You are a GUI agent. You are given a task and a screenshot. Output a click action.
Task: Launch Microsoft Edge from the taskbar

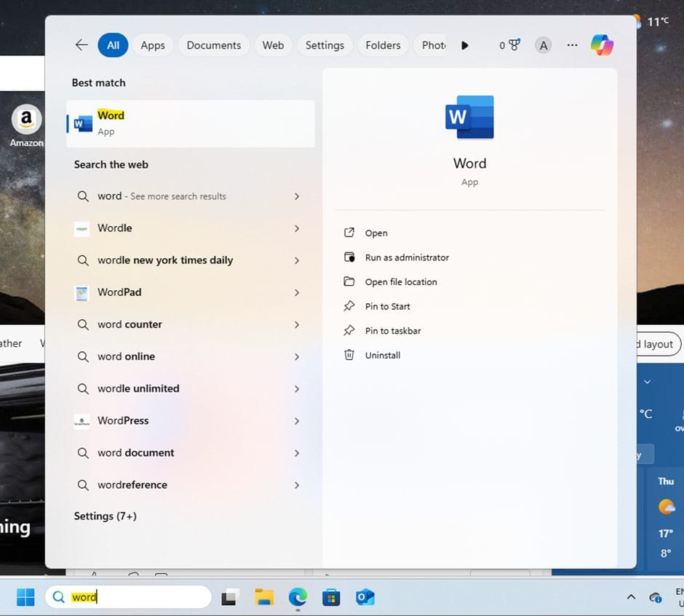point(298,597)
